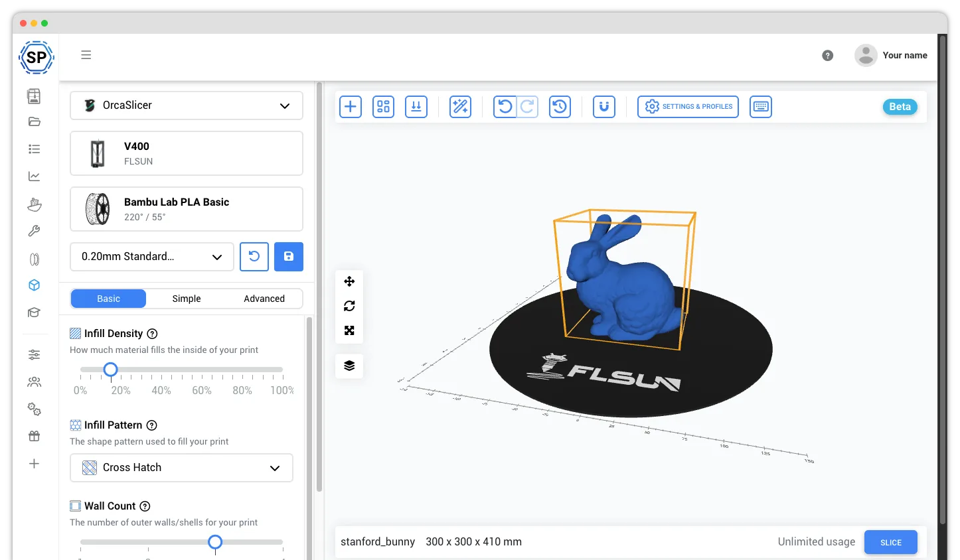Show Infill Pattern help tooltip
960x560 pixels.
(151, 425)
